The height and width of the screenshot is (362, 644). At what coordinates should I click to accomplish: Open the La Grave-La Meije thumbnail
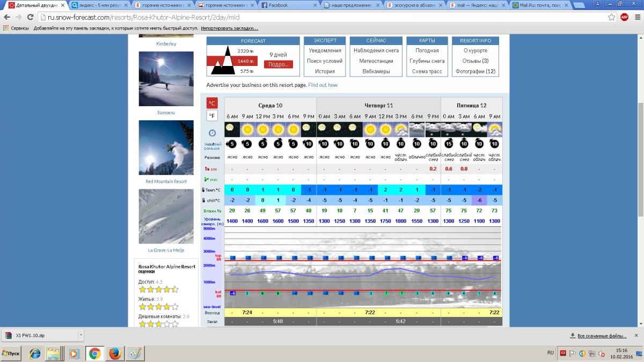(166, 216)
